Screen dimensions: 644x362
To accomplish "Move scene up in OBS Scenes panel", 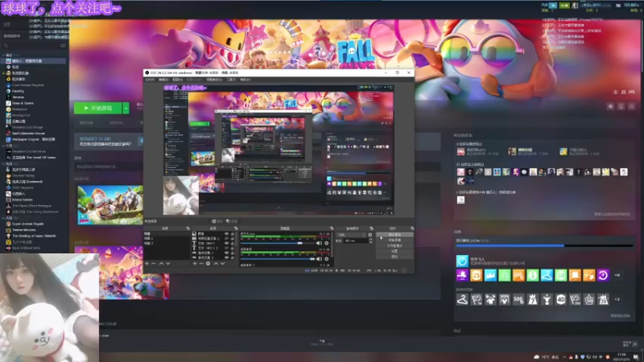I will (x=162, y=264).
